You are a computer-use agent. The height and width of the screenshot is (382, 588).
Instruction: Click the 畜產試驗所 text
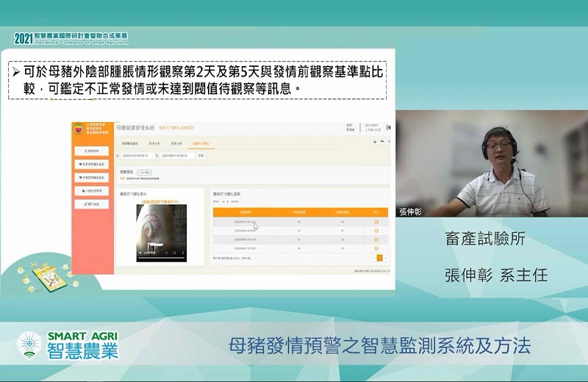pyautogui.click(x=485, y=239)
